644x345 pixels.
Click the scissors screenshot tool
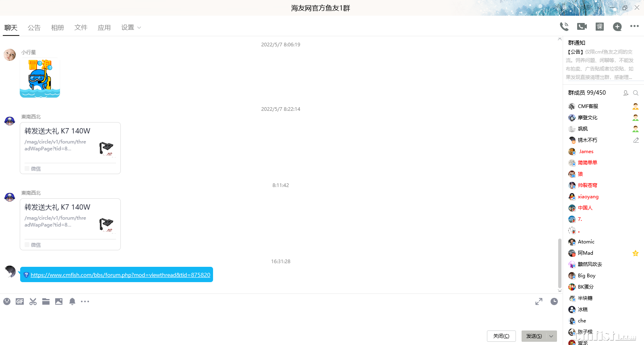click(33, 301)
